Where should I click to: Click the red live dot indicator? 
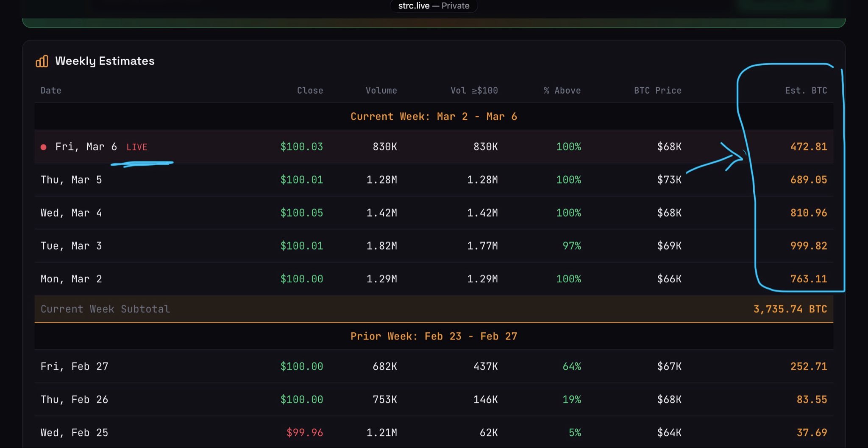pyautogui.click(x=43, y=147)
